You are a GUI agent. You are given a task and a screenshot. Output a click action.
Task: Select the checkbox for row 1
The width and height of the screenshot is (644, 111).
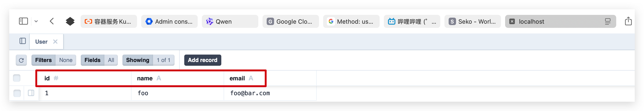pos(17,93)
